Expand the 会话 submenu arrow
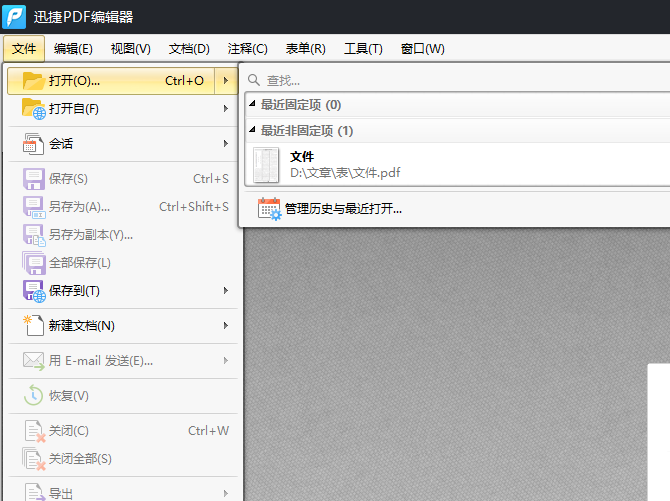The image size is (670, 501). click(x=226, y=144)
